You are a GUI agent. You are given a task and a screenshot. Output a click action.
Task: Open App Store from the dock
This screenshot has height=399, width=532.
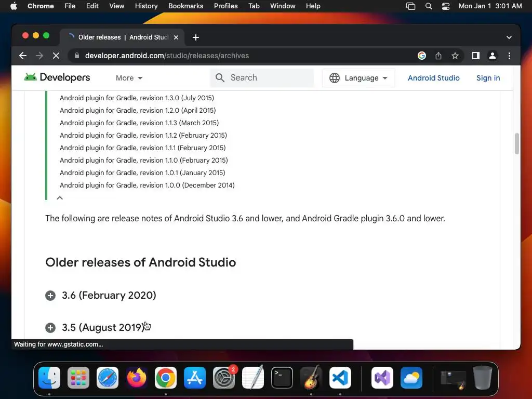pyautogui.click(x=195, y=378)
